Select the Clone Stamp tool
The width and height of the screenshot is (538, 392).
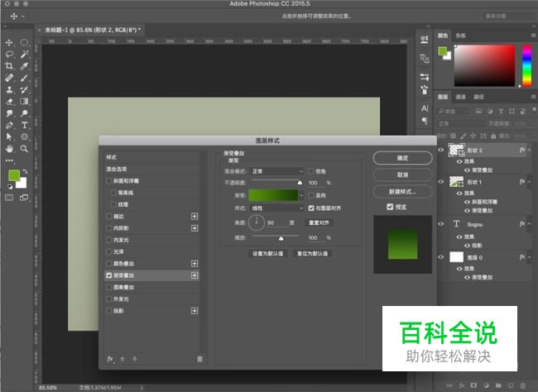[x=9, y=90]
